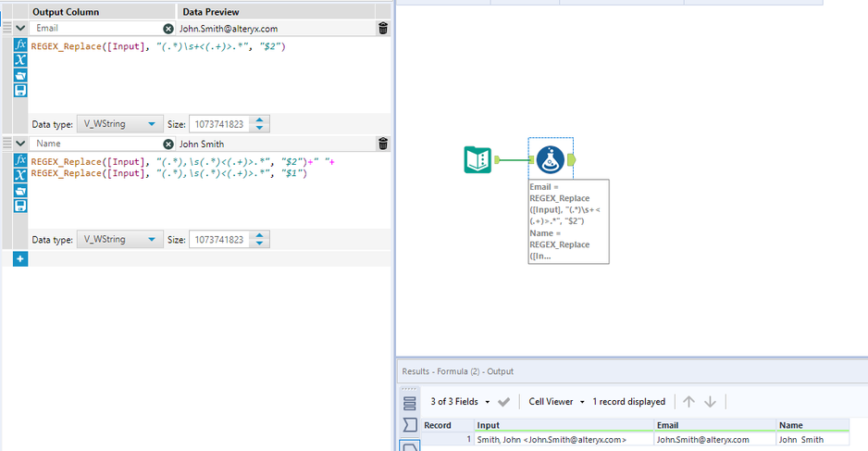
Task: Delete the Email output column
Action: (x=383, y=29)
